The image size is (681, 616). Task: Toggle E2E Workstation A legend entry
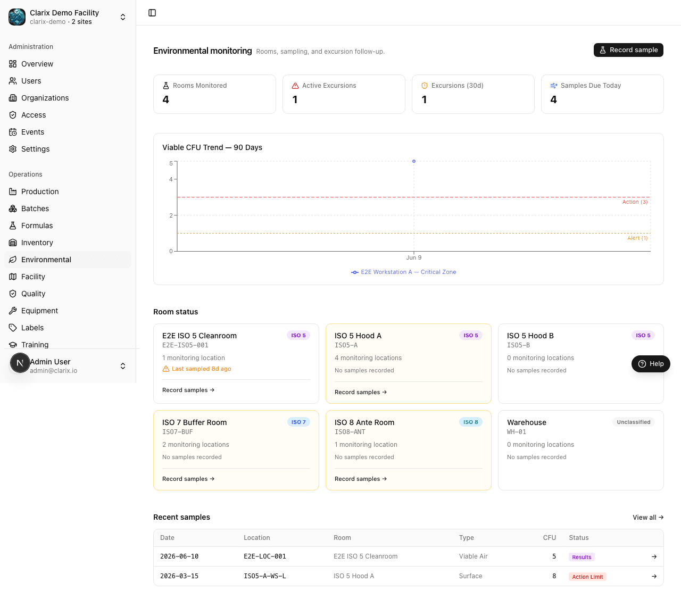click(404, 272)
